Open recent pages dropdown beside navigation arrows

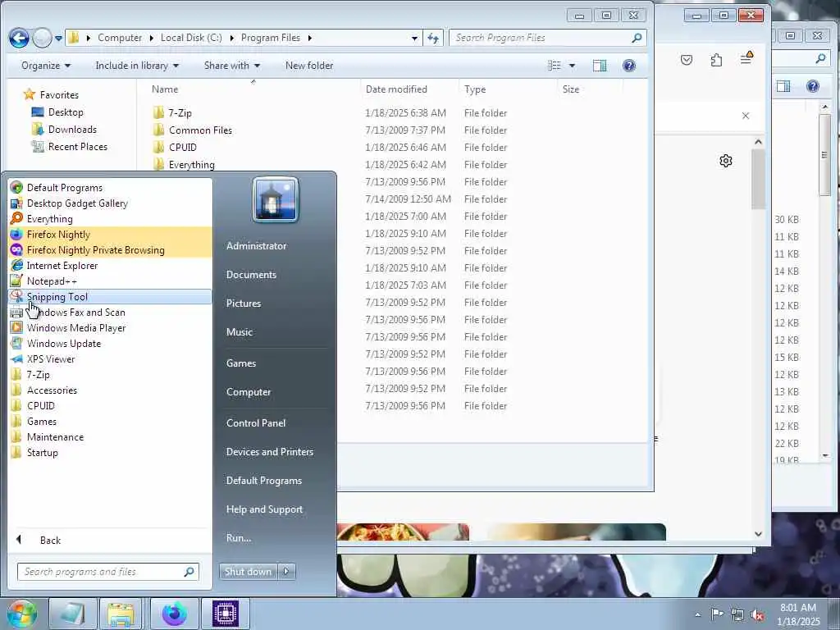click(58, 38)
